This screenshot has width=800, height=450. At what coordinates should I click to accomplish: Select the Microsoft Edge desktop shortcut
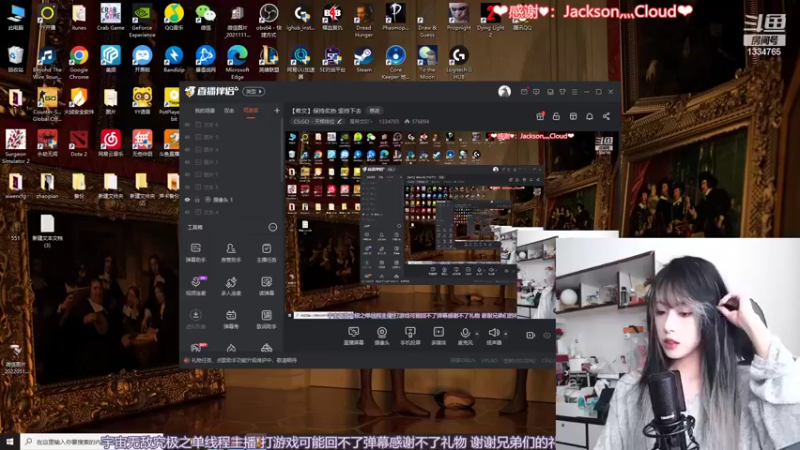click(x=237, y=63)
